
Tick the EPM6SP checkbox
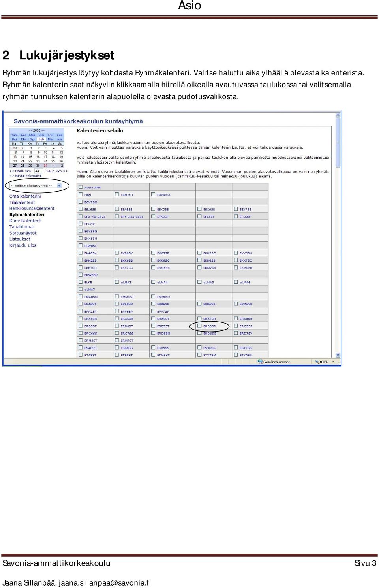tap(236, 304)
